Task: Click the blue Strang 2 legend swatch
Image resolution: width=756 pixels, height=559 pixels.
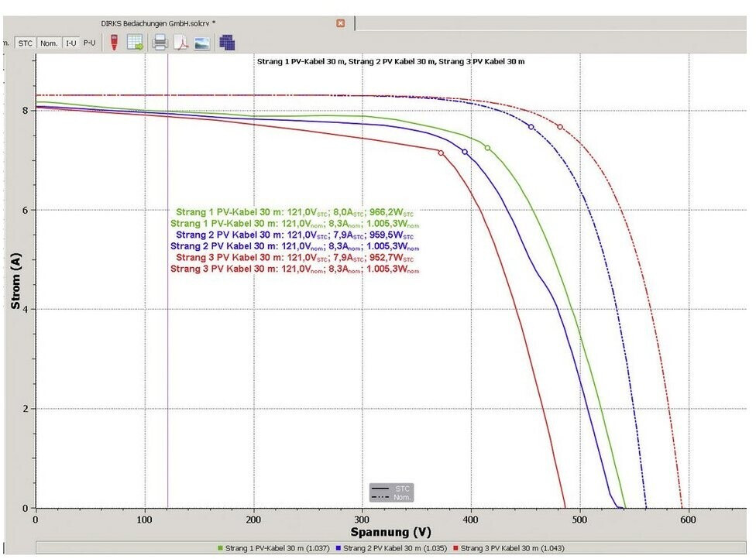Action: pos(338,548)
